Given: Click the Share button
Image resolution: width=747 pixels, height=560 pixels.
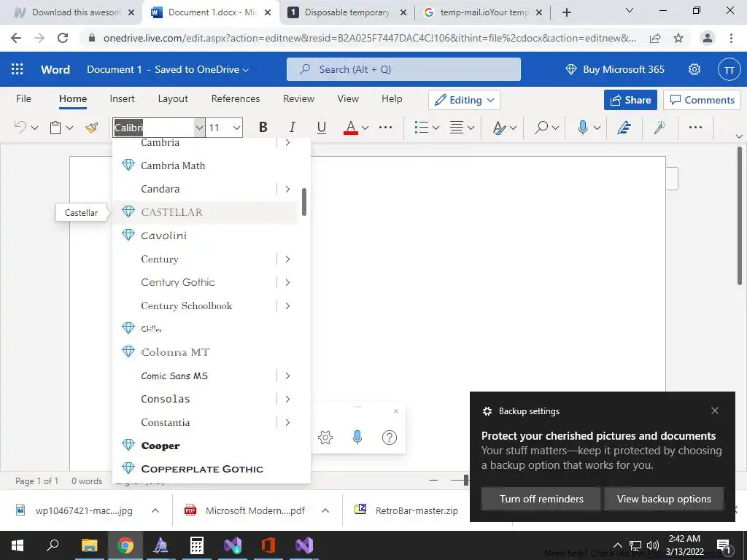Looking at the screenshot, I should [630, 100].
